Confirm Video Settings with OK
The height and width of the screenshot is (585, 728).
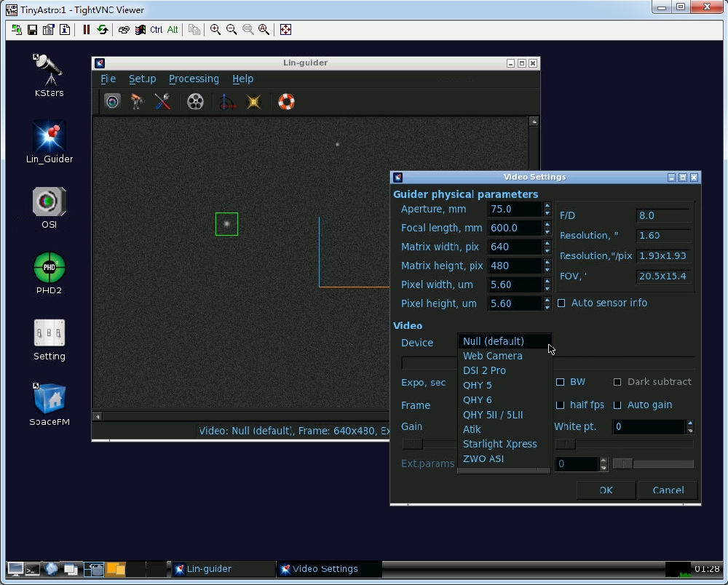click(x=606, y=490)
